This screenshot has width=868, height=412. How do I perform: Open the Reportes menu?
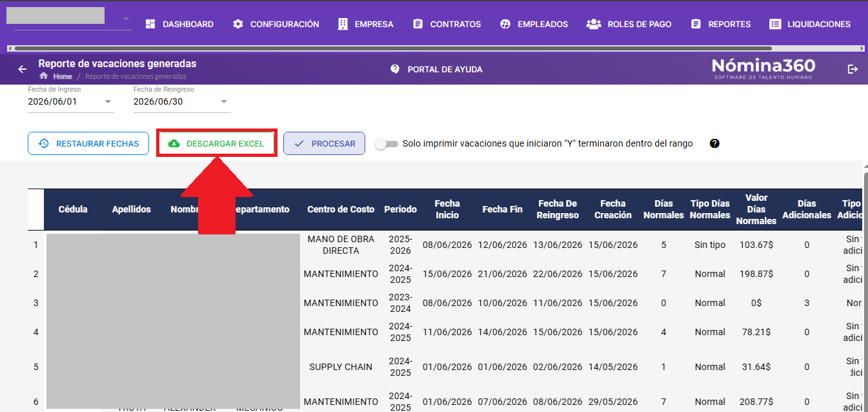tap(721, 24)
